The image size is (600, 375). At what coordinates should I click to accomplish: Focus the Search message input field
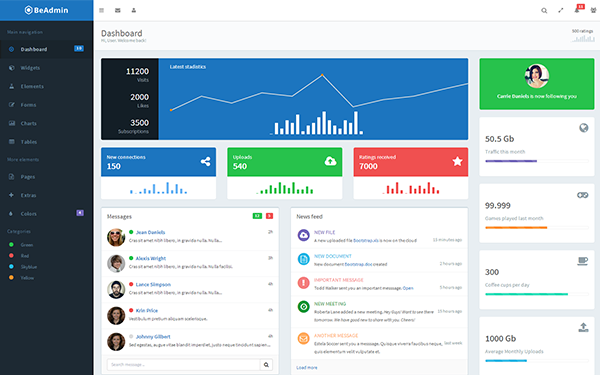tap(183, 365)
